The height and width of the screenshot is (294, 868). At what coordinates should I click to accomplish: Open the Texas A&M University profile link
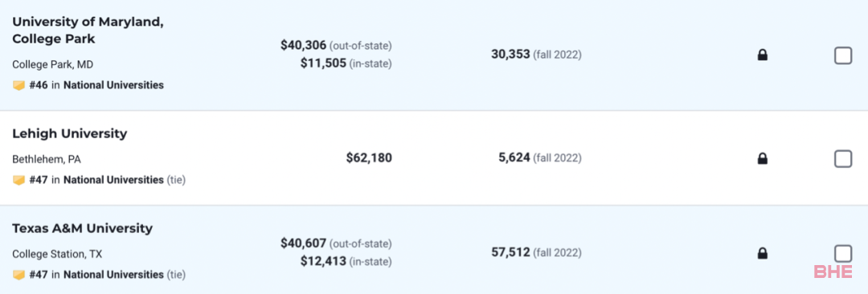83,228
